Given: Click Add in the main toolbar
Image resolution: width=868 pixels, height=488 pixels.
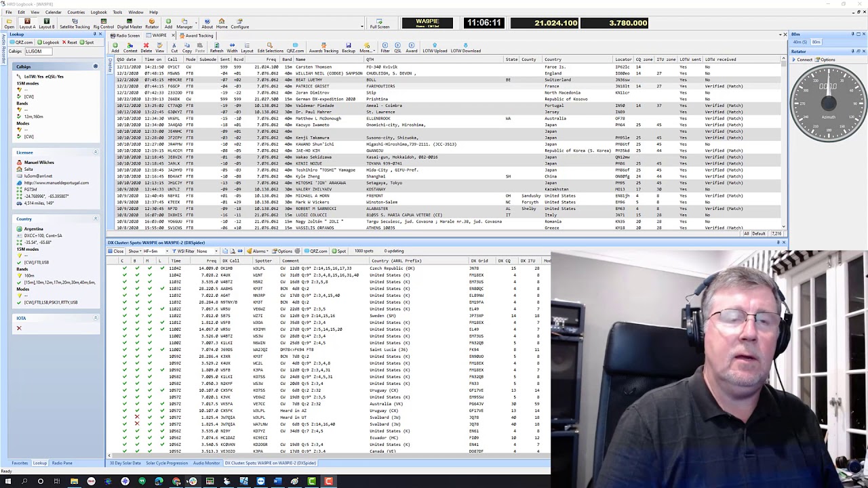Looking at the screenshot, I should (168, 24).
